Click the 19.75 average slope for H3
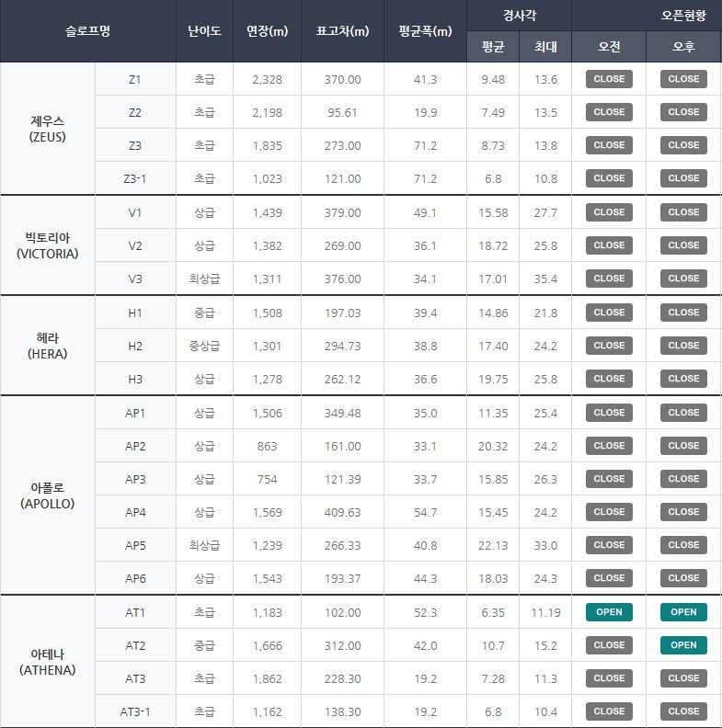The image size is (722, 728). pyautogui.click(x=493, y=379)
